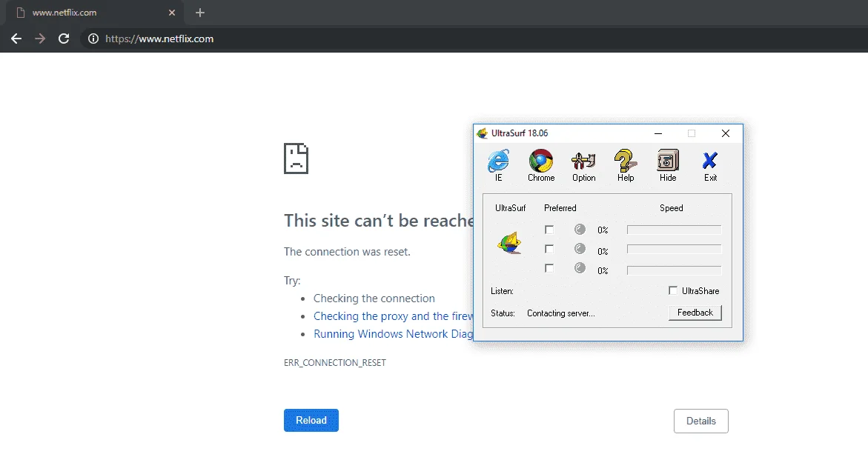Click the Feedback button in UltraSurf
868x457 pixels.
(x=695, y=313)
